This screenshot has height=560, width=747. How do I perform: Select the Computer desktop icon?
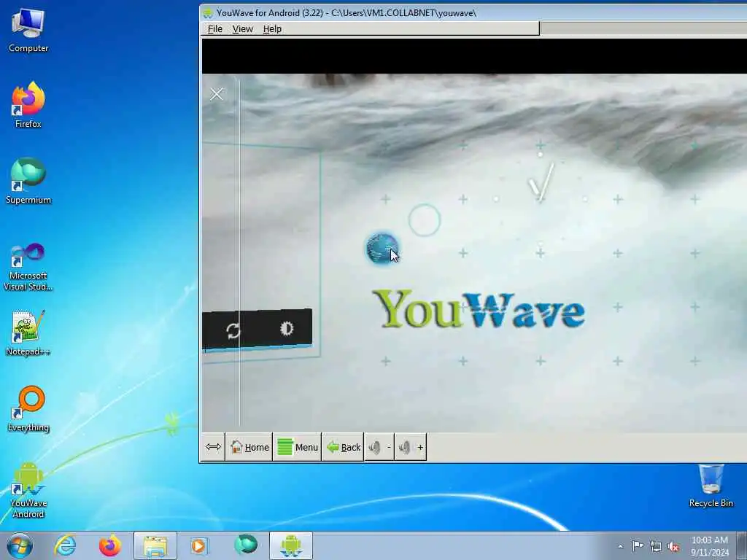tap(28, 30)
